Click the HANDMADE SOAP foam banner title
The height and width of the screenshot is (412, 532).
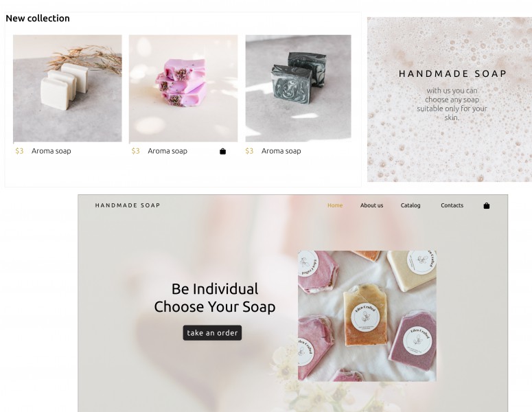[x=452, y=73]
